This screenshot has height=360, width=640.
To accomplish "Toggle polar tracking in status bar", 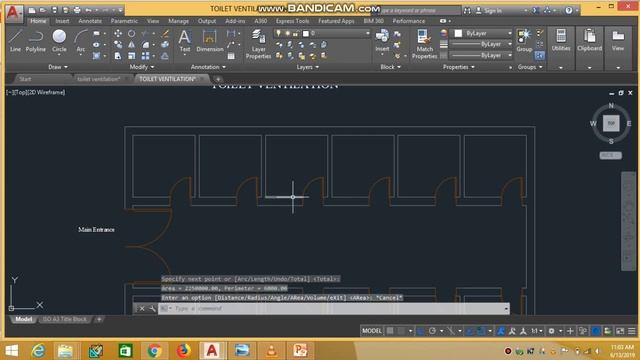I will (432, 331).
